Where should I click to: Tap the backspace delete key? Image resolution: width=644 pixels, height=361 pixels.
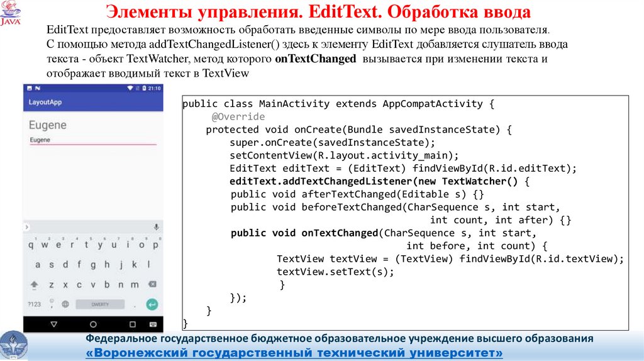pyautogui.click(x=152, y=284)
